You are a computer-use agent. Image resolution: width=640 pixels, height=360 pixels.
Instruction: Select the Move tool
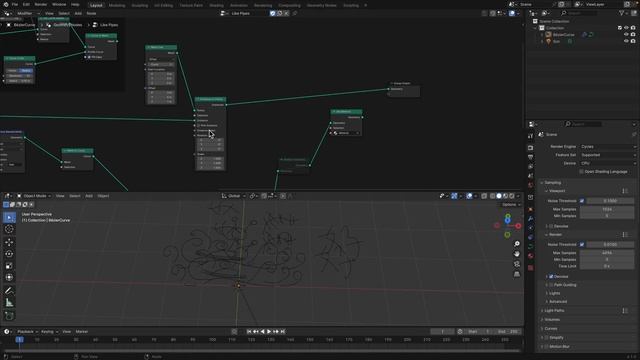[x=9, y=242]
